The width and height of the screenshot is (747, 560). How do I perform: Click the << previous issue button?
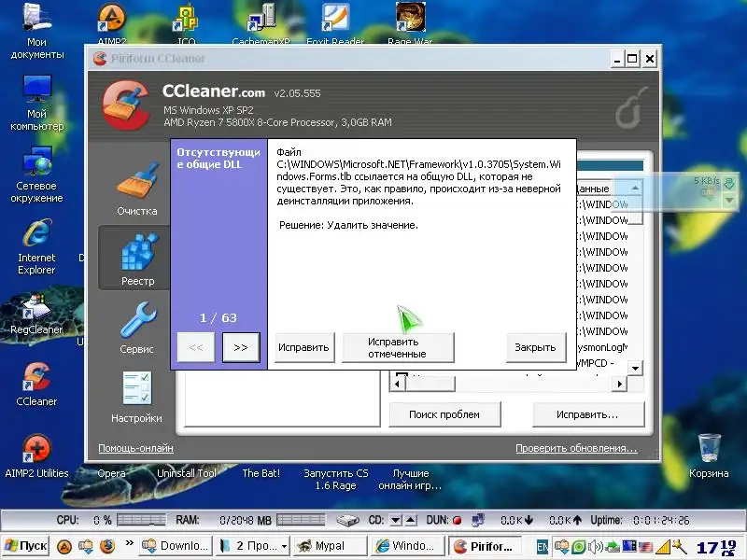tap(196, 347)
